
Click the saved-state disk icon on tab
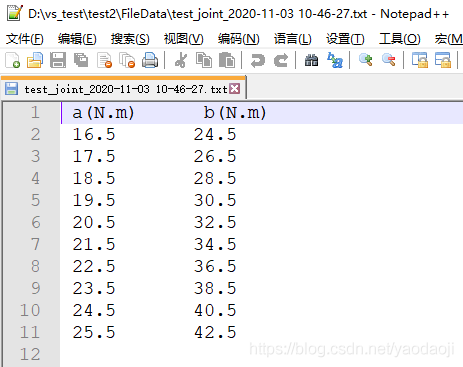[x=12, y=89]
